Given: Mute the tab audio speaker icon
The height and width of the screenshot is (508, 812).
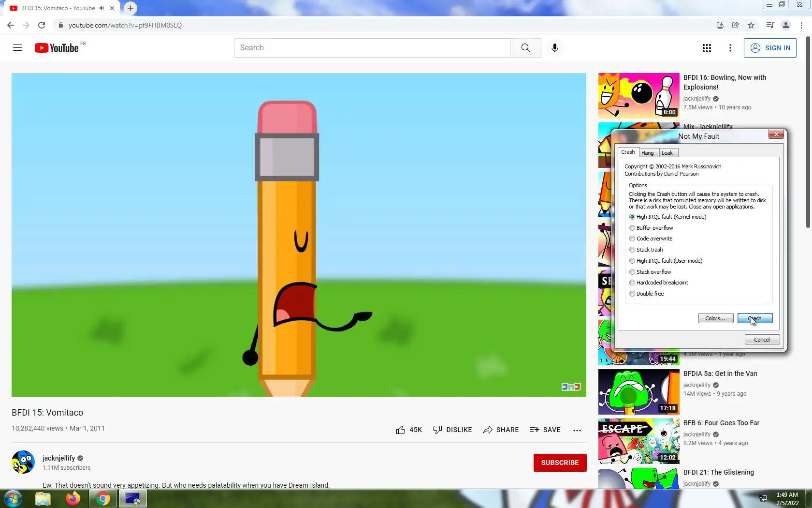Looking at the screenshot, I should point(101,8).
